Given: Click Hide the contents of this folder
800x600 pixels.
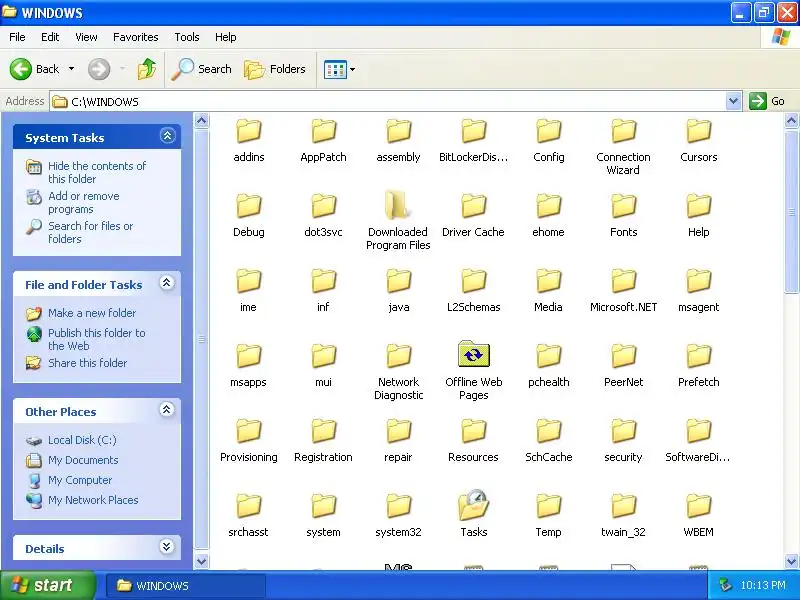Looking at the screenshot, I should 97,172.
